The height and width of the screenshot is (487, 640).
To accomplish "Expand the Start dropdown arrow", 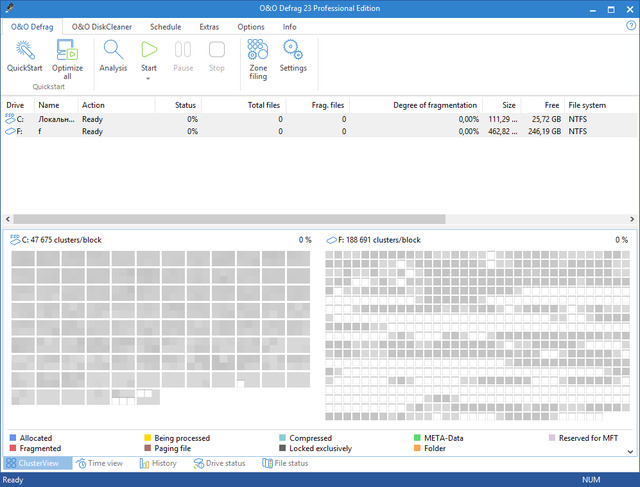I will point(149,78).
